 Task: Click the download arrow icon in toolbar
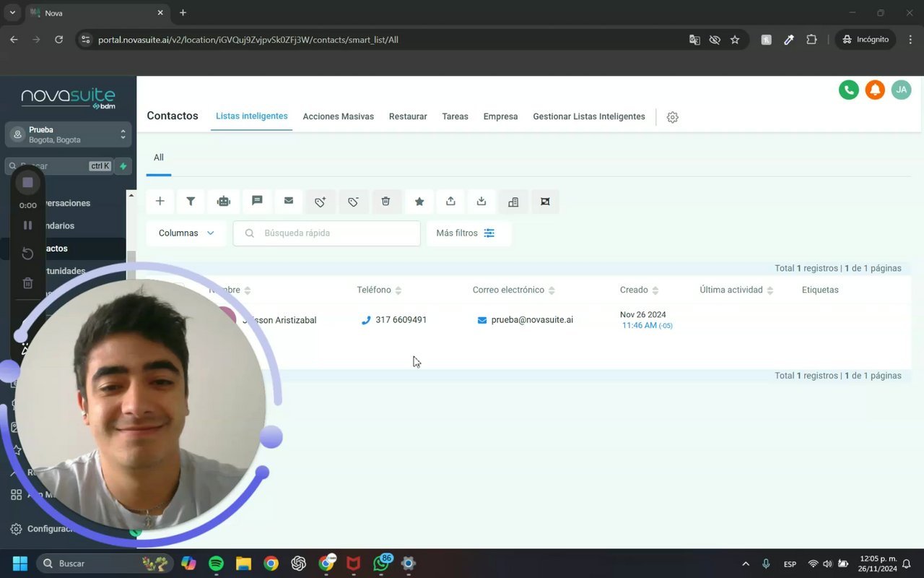(481, 202)
